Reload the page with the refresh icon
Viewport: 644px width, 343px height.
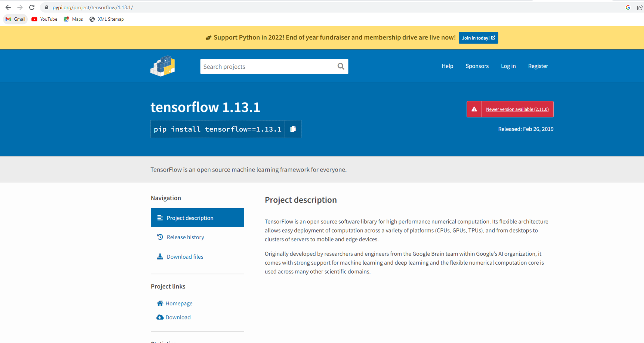pos(32,7)
